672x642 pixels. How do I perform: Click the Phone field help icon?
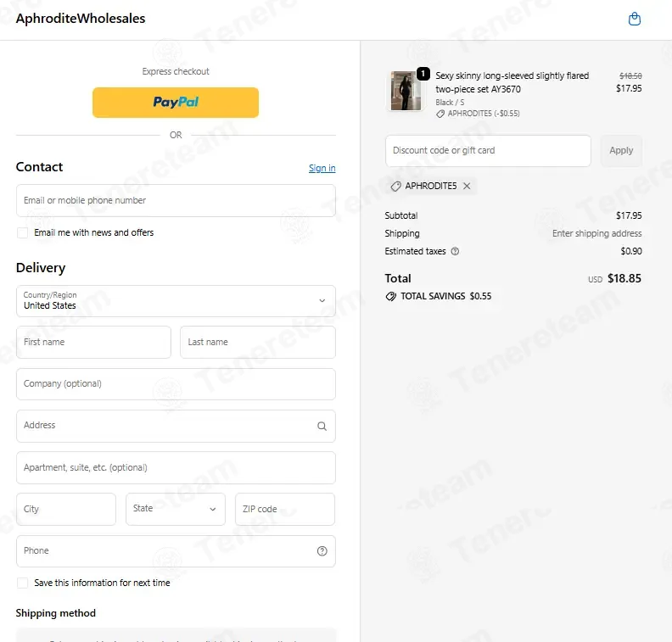[x=322, y=551]
